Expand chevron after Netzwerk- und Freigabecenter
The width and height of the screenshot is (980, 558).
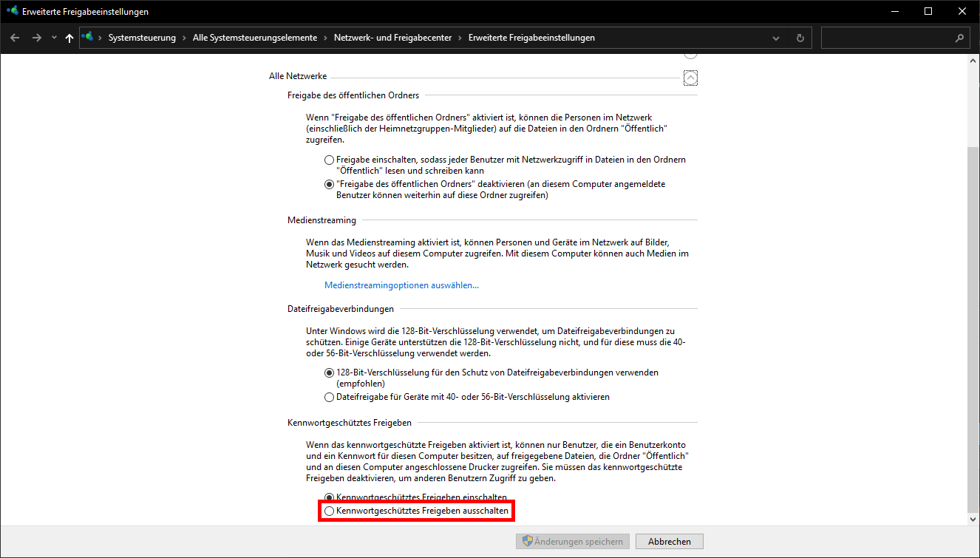click(460, 38)
